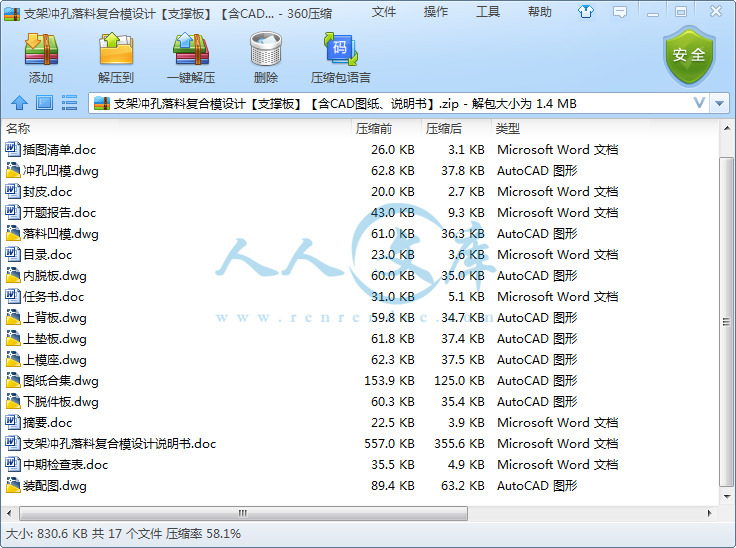Click the horizontal scrollbar left arrow
Viewport: 736px width, 548px height.
tap(9, 513)
